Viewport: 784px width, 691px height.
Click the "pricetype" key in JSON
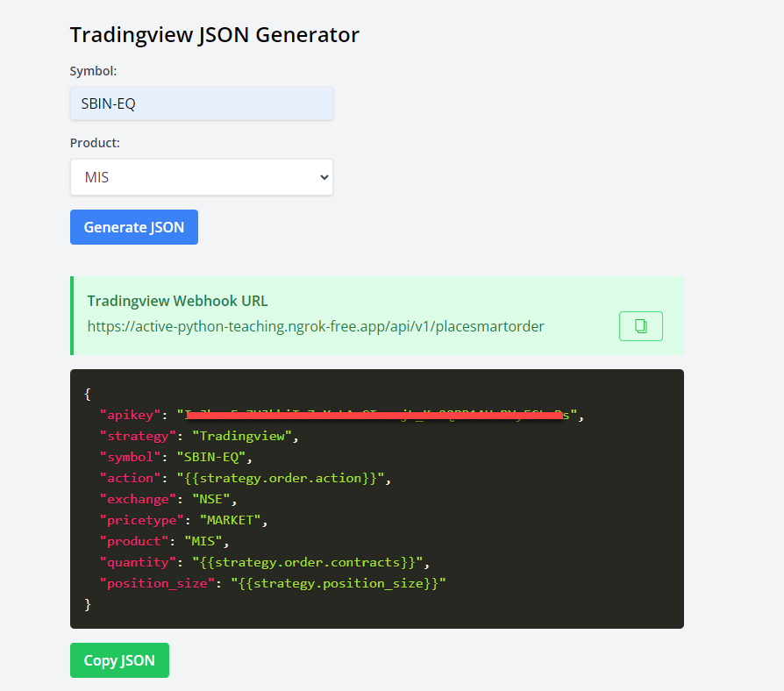[x=141, y=520]
